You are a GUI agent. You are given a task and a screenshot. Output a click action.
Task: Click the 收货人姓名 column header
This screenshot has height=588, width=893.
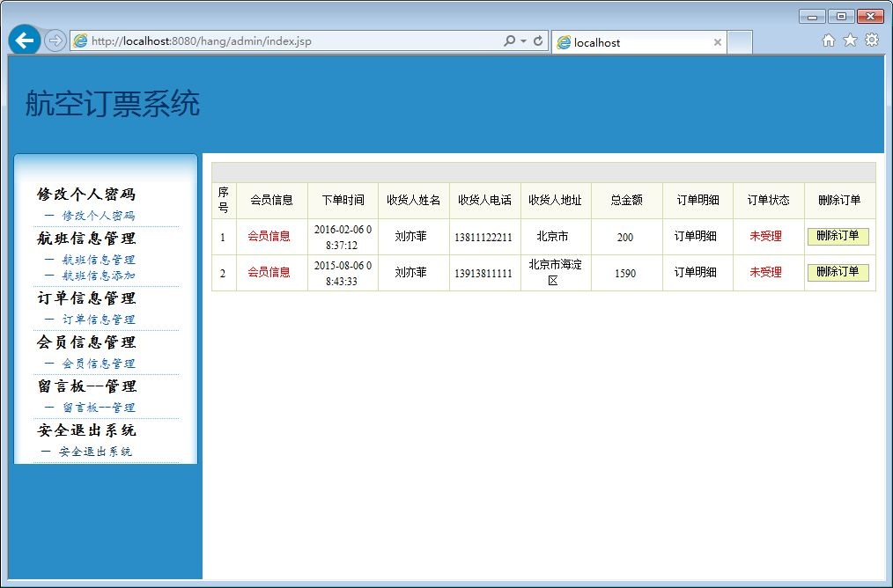(x=413, y=200)
